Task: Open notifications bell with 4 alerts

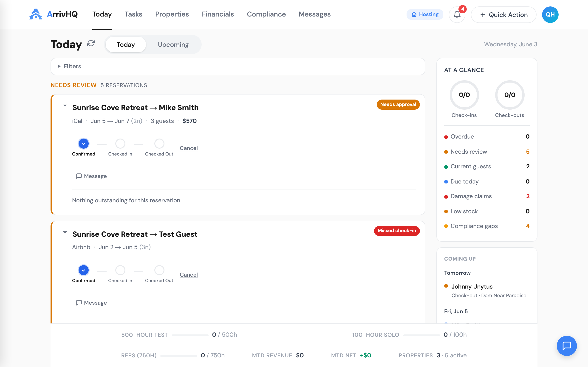Action: (x=457, y=14)
